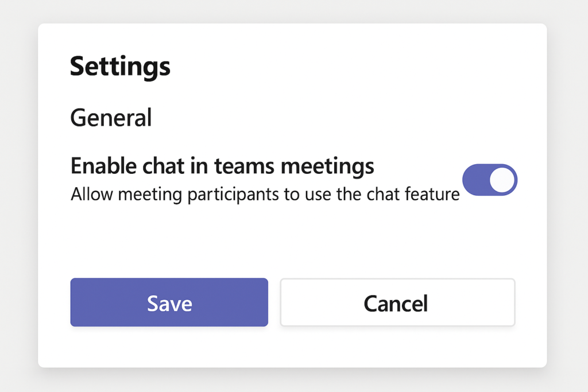Screen dimensions: 588x392
Task: Click the word 'Save' on the button
Action: tap(169, 303)
